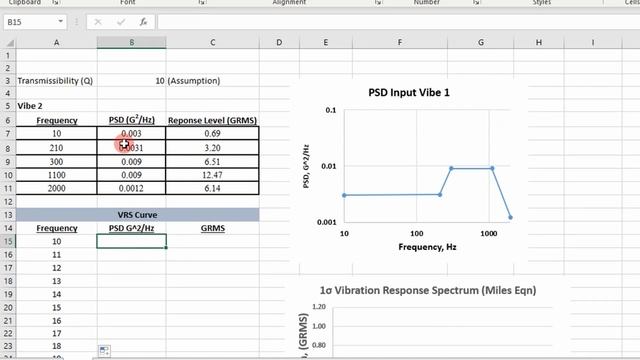The image size is (640, 360).
Task: Select the cell with PSD value 0.0012
Action: click(x=131, y=188)
